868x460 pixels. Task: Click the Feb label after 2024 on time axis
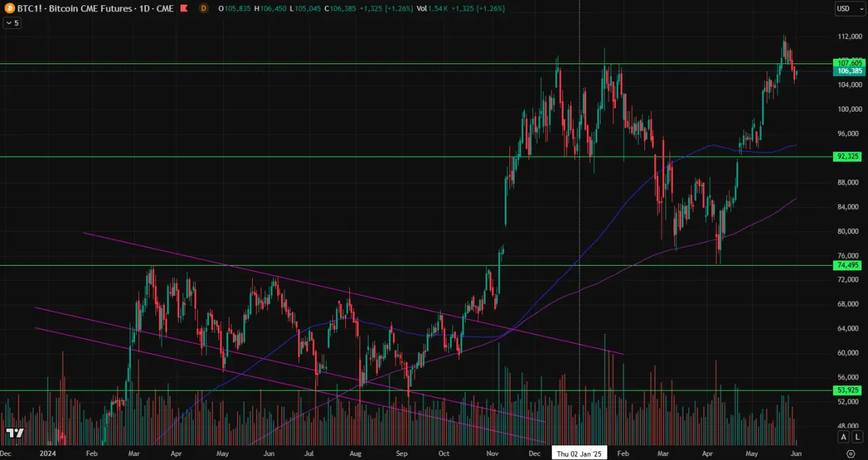[x=92, y=454]
